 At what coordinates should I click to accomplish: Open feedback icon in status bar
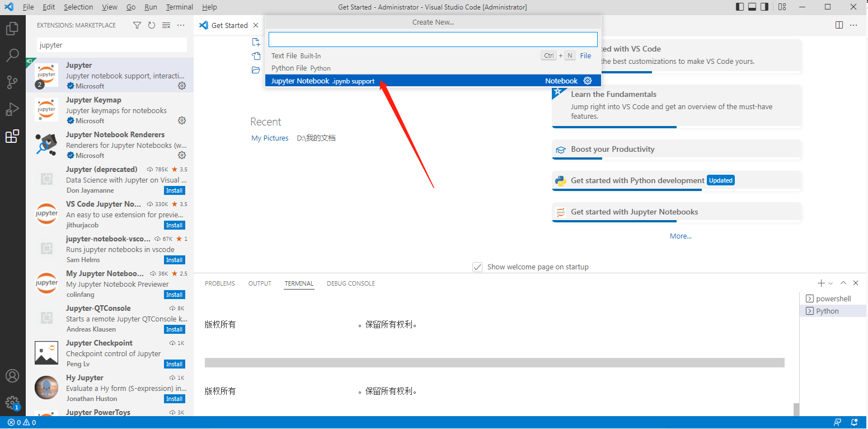click(x=837, y=422)
